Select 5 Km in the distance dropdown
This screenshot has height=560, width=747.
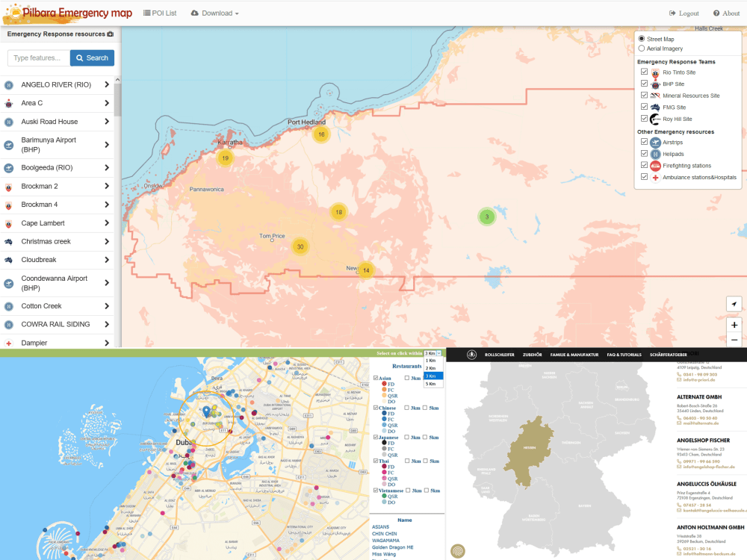coord(430,382)
